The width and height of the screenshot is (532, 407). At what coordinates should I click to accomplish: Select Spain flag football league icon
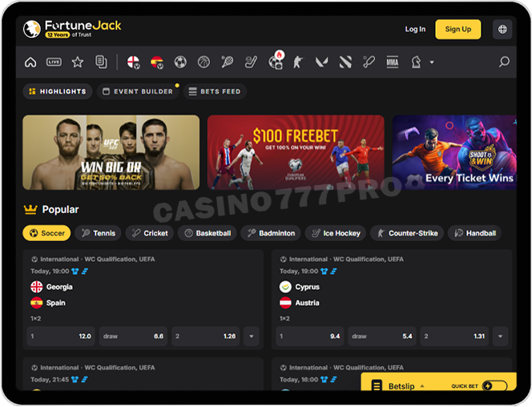click(157, 62)
